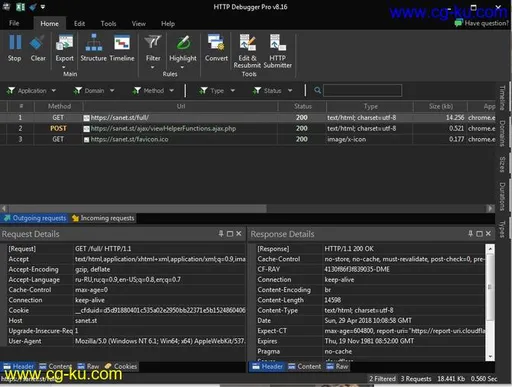This screenshot has width=512, height=387.
Task: Sort by the Type column header
Action: [x=370, y=106]
